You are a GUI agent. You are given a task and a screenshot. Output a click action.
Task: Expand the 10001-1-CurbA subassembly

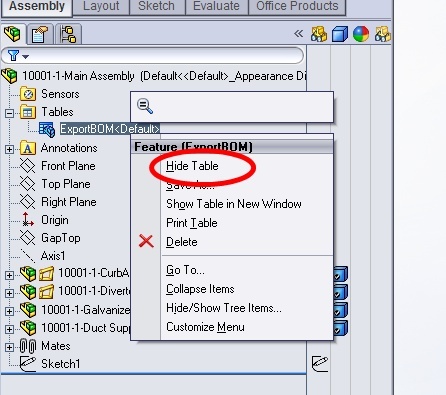tap(9, 275)
